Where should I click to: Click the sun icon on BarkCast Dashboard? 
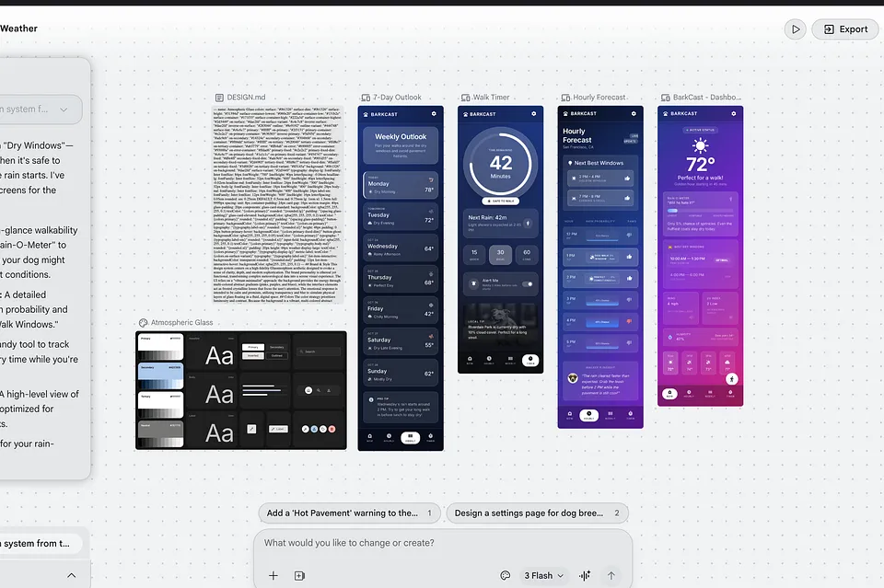[x=700, y=146]
